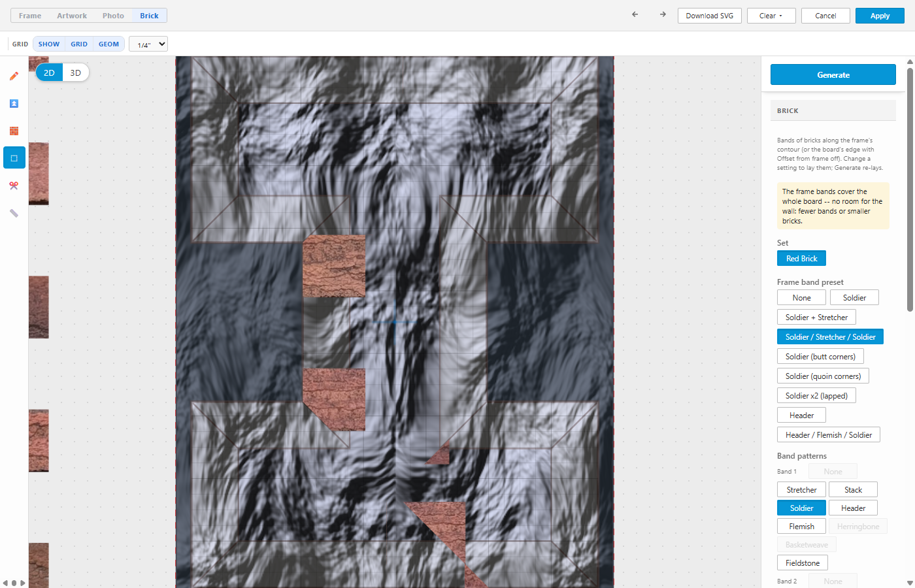Select the ruler measure tool

click(x=14, y=213)
